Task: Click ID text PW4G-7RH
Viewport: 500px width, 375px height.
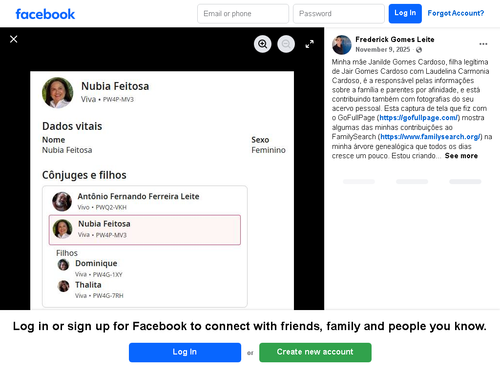Action: pos(108,296)
